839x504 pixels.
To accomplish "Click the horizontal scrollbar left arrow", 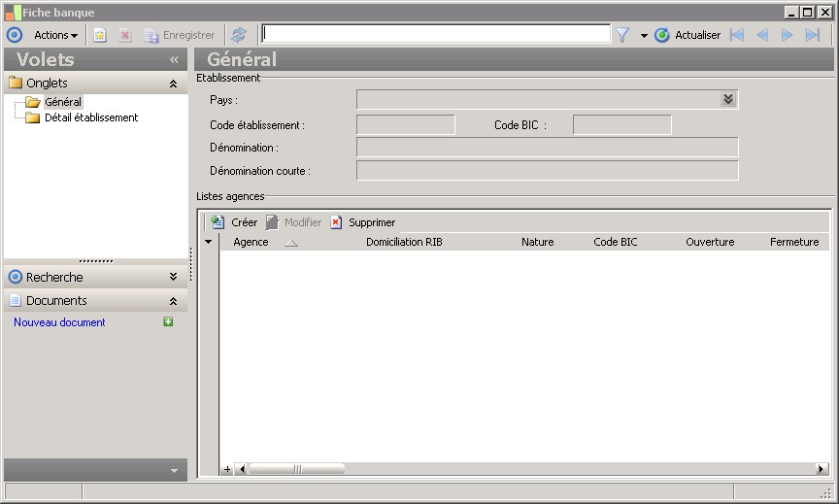I will click(242, 469).
